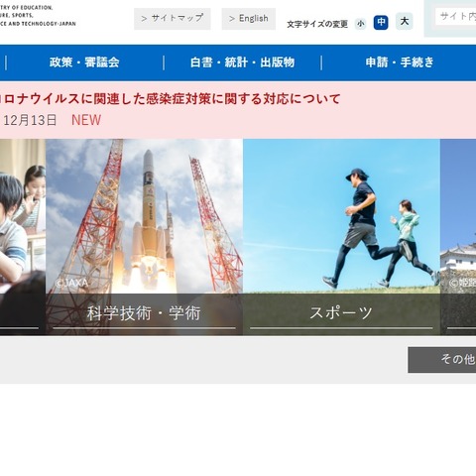The width and height of the screenshot is (476, 476).
Task: Open the スポーツ runners image card
Action: [341, 237]
